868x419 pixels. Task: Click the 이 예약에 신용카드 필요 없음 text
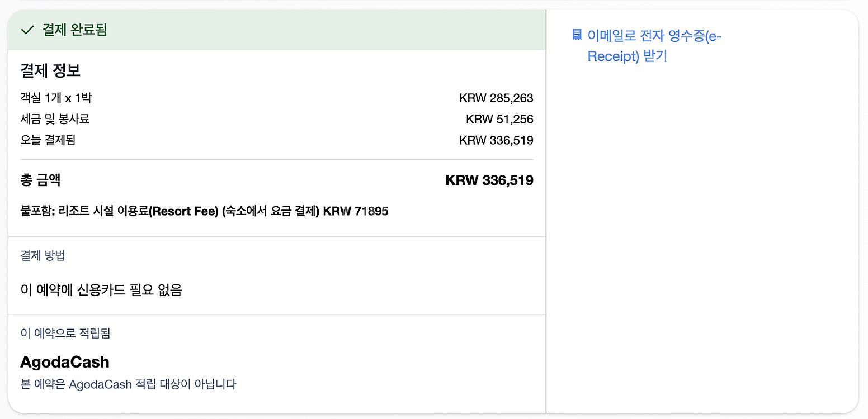101,290
